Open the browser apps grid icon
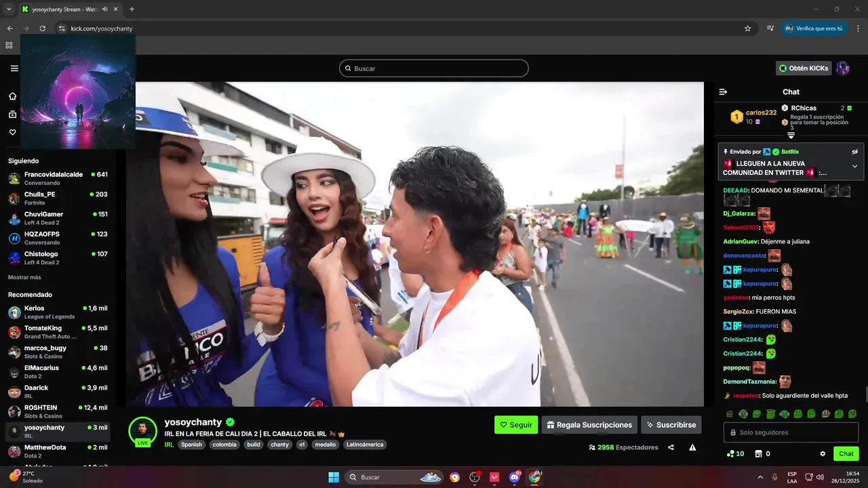868x488 pixels. click(9, 45)
